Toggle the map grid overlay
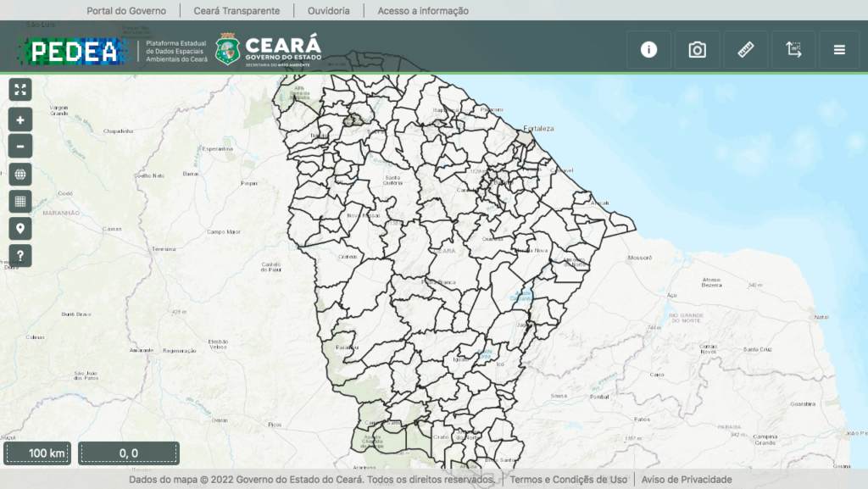This screenshot has height=489, width=868. point(20,202)
